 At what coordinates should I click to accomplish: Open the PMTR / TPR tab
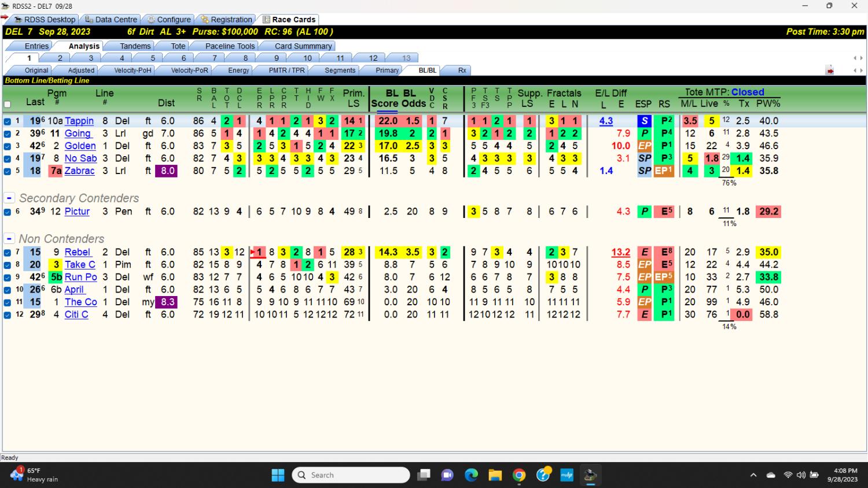(x=286, y=70)
